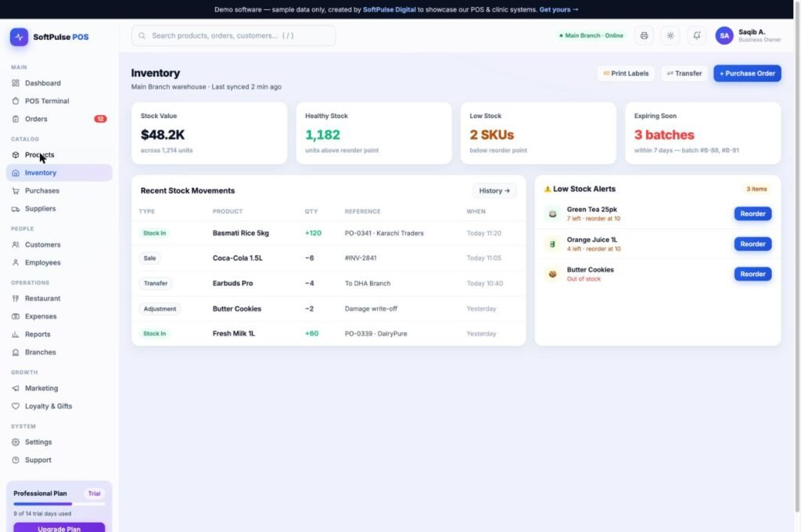Click the Main Branch Online status indicator
Image resolution: width=801 pixels, height=532 pixels.
pos(591,36)
